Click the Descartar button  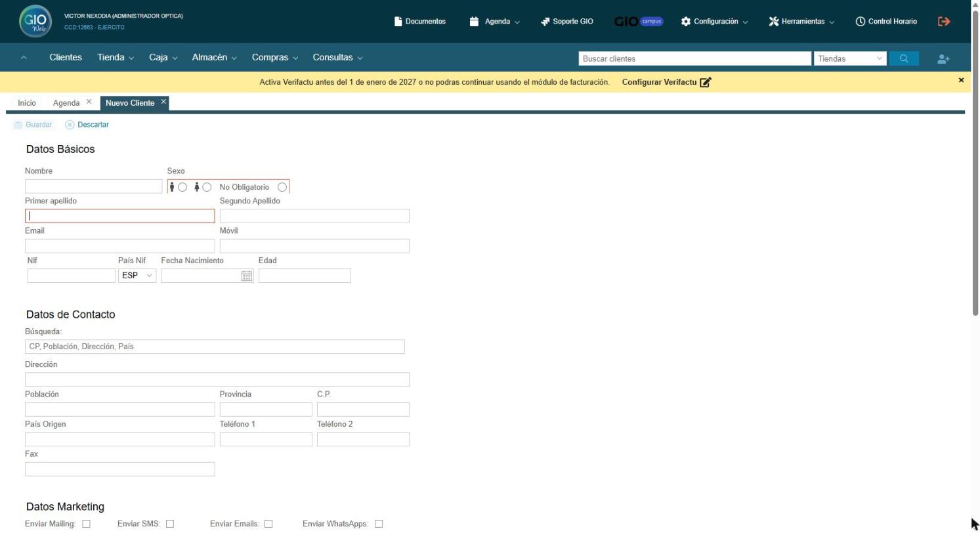pyautogui.click(x=87, y=125)
